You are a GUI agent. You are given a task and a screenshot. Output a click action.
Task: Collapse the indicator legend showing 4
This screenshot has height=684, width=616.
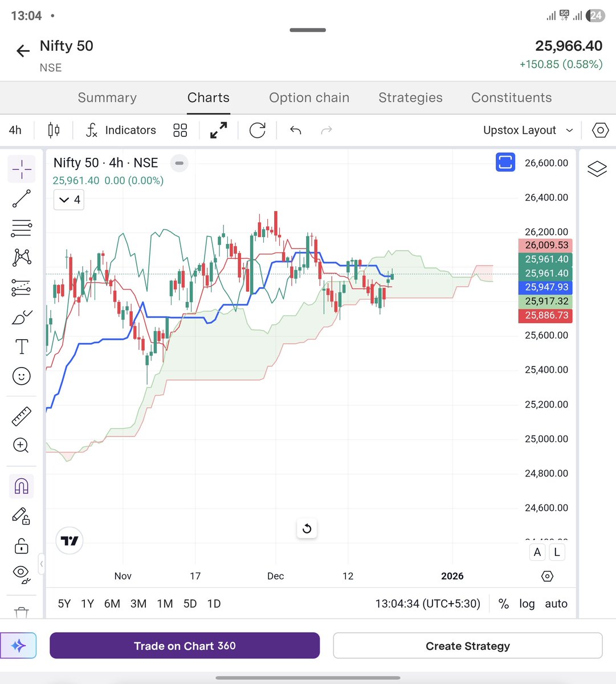69,199
